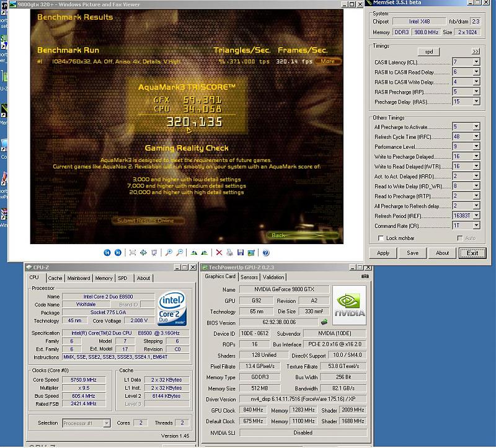Switch to the CPU-Z SPD tab

(122, 278)
